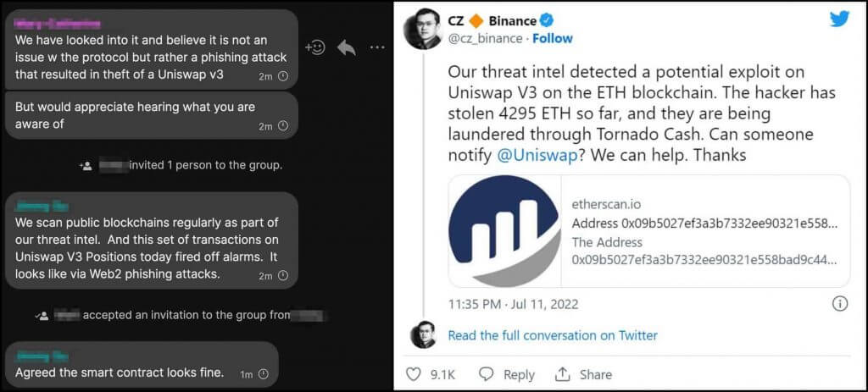The height and width of the screenshot is (392, 868).
Task: Select the 'Agreed the smart contract looks fine' message
Action: [x=120, y=373]
